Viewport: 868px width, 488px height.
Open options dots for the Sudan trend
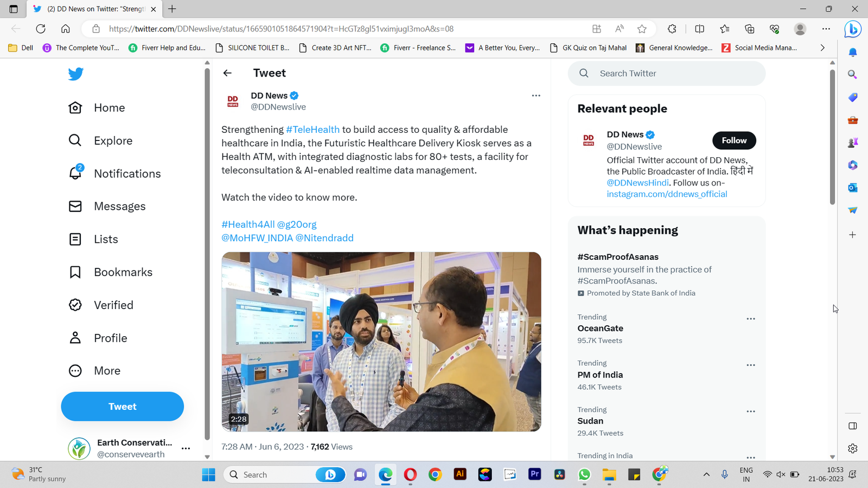(x=751, y=412)
